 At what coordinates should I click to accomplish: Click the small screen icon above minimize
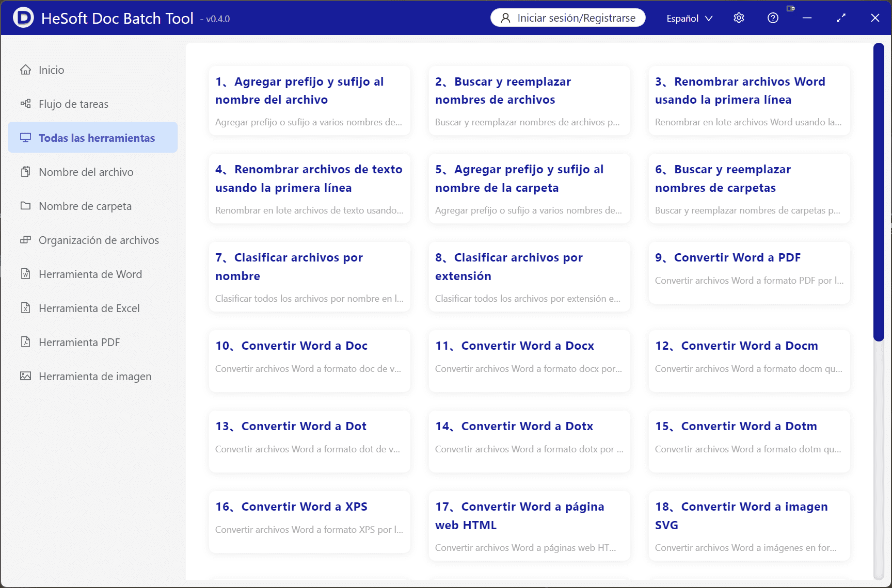[790, 8]
